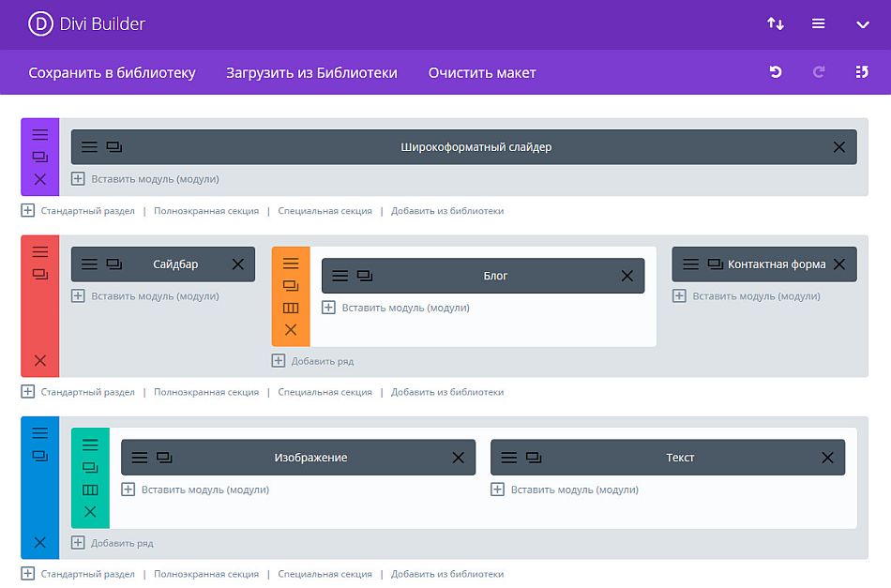
Task: Click the reorder arrows icon in the header
Action: pyautogui.click(x=775, y=23)
